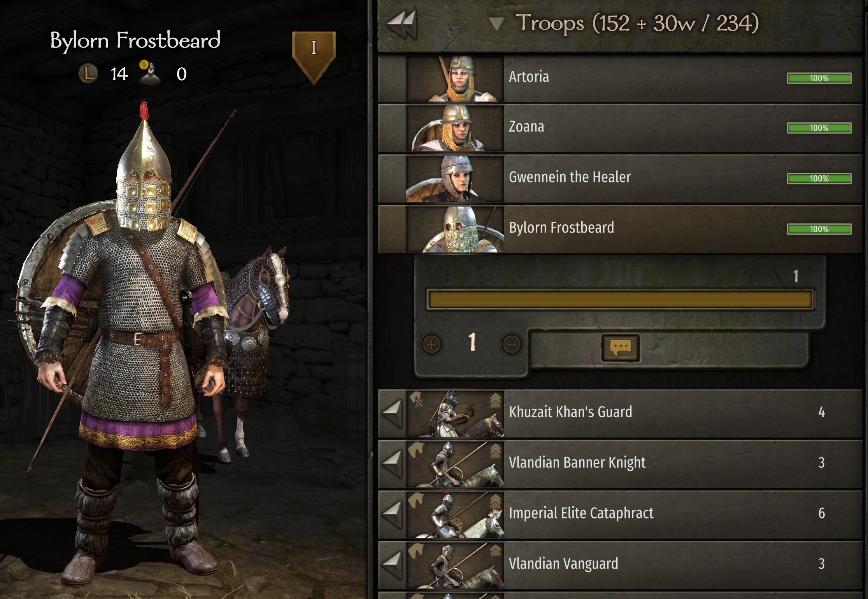Click Imperial Elite Cataphract name

[581, 513]
